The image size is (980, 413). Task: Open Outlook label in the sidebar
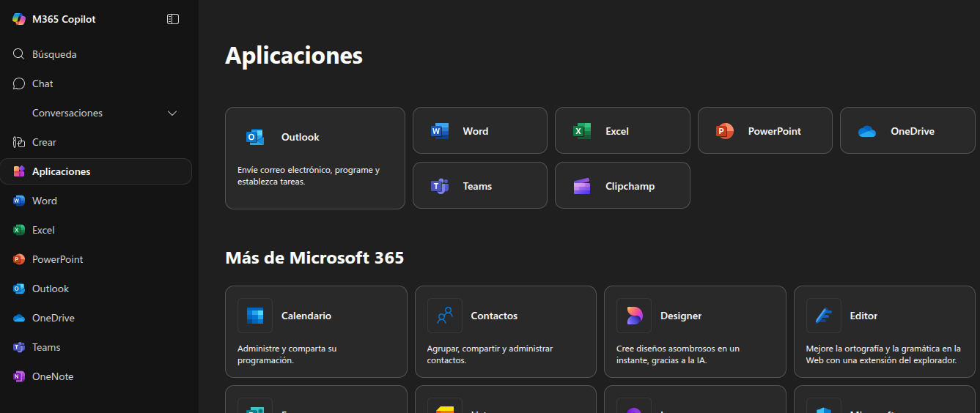click(51, 289)
